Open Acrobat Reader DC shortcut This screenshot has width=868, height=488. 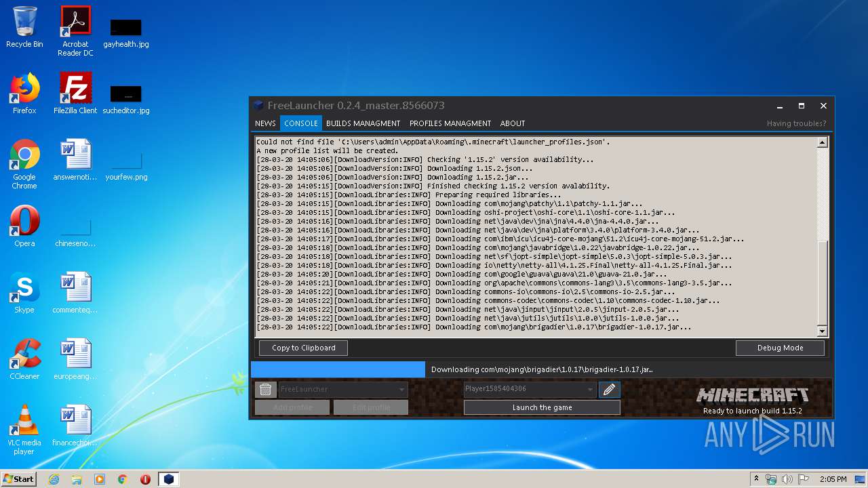pyautogui.click(x=75, y=30)
